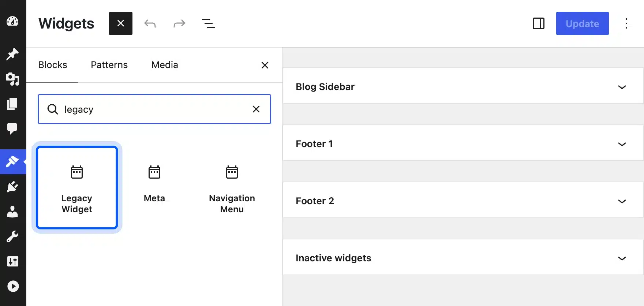Switch to the Blocks tab

(x=53, y=65)
